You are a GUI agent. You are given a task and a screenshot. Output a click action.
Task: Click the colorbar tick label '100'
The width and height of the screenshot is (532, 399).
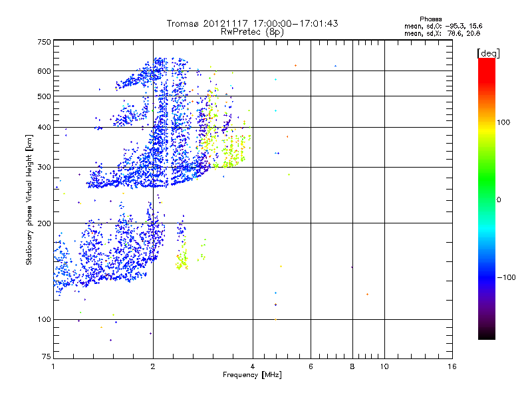coord(503,122)
